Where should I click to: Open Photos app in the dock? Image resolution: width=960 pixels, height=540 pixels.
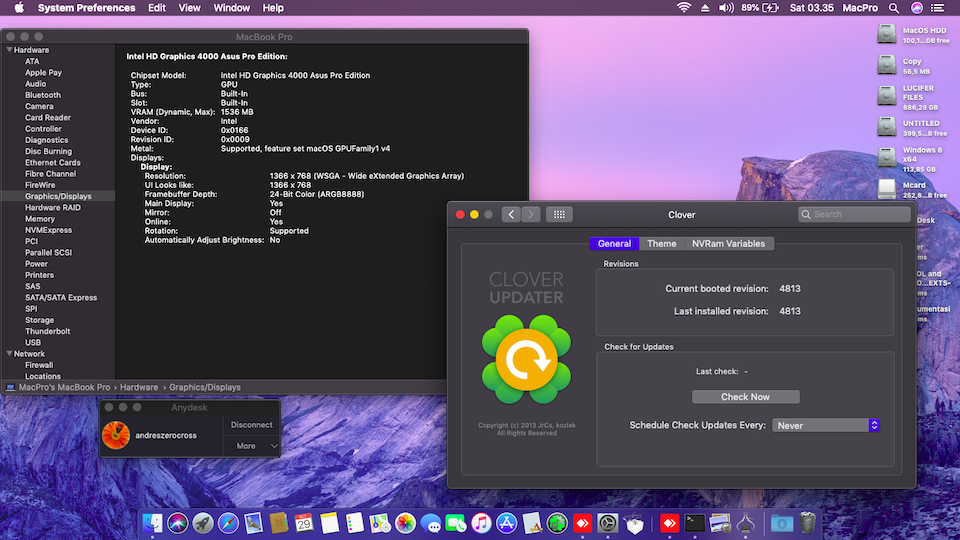click(x=405, y=523)
